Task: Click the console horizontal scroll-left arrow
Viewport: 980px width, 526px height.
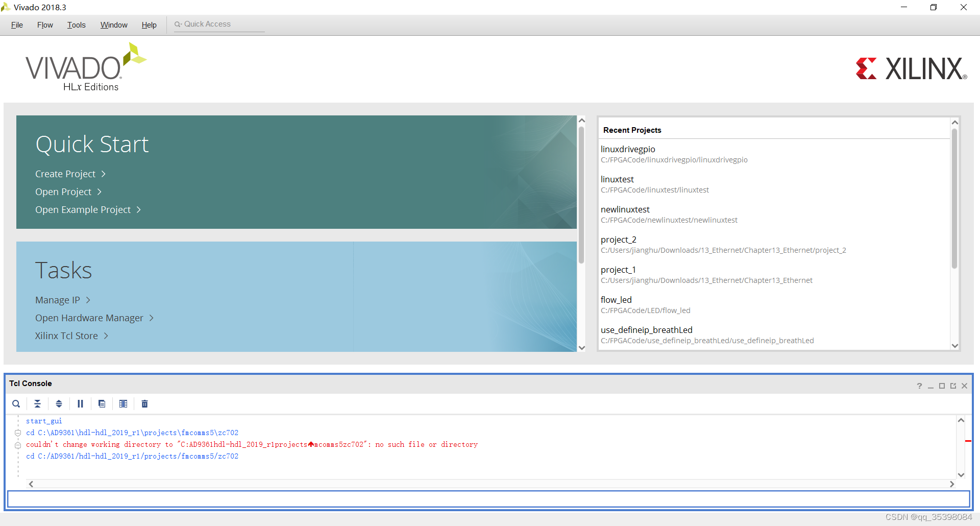Action: click(x=31, y=484)
